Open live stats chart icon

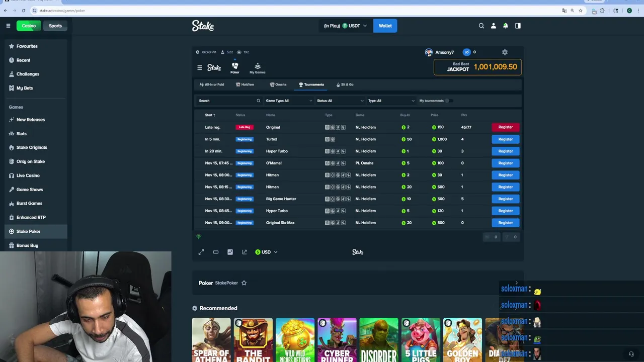click(x=230, y=252)
